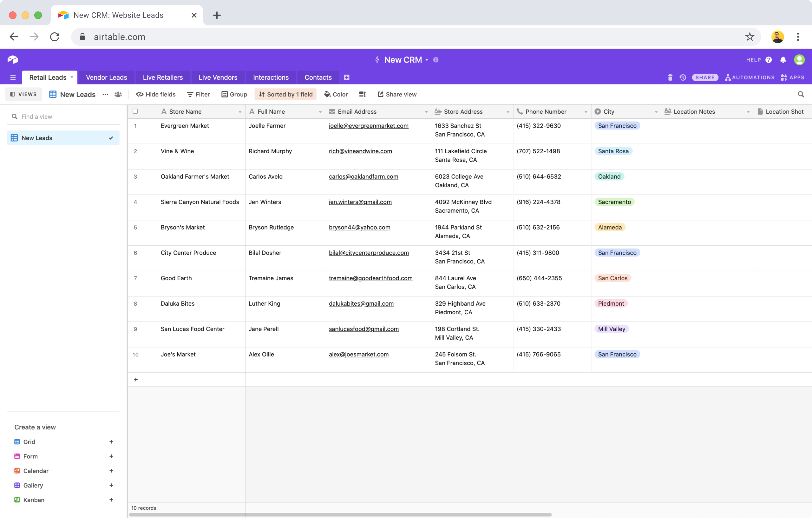
Task: Click the SHARE button
Action: [x=705, y=78]
